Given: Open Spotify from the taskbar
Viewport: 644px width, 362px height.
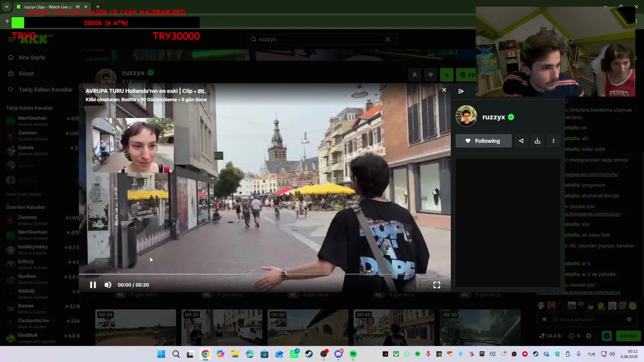Looking at the screenshot, I should coord(353,354).
